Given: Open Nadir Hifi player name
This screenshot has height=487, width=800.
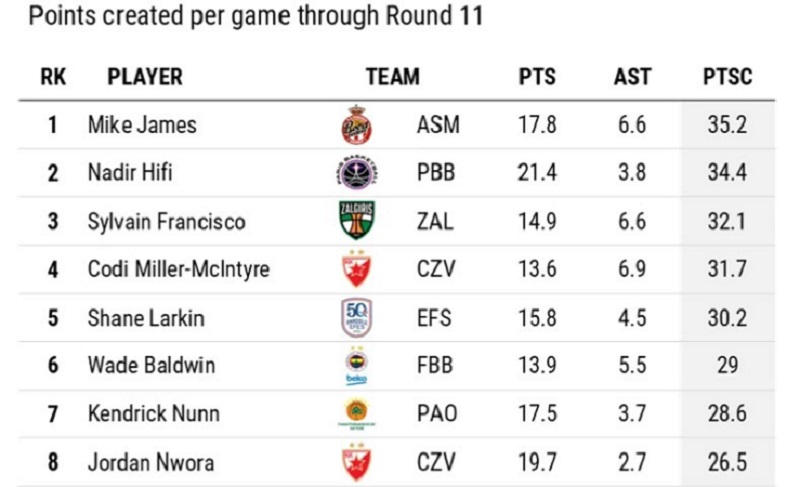Looking at the screenshot, I should (x=130, y=173).
